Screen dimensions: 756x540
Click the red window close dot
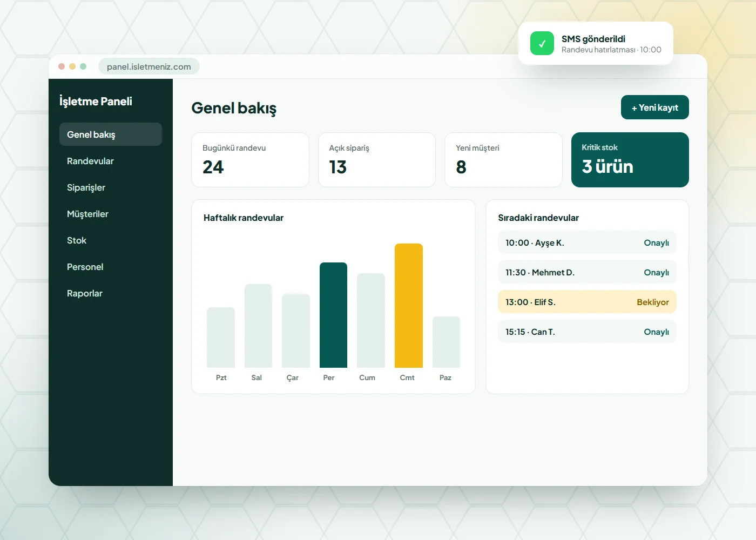click(62, 66)
